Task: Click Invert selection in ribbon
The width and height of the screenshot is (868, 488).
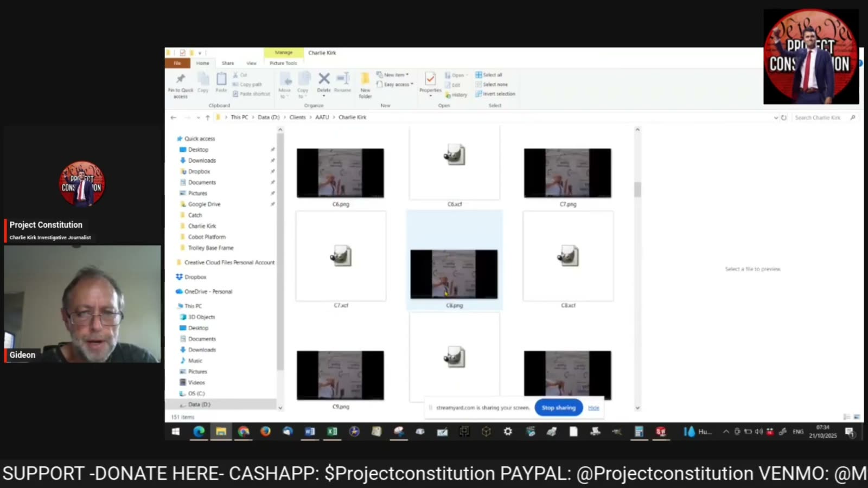Action: click(x=495, y=94)
